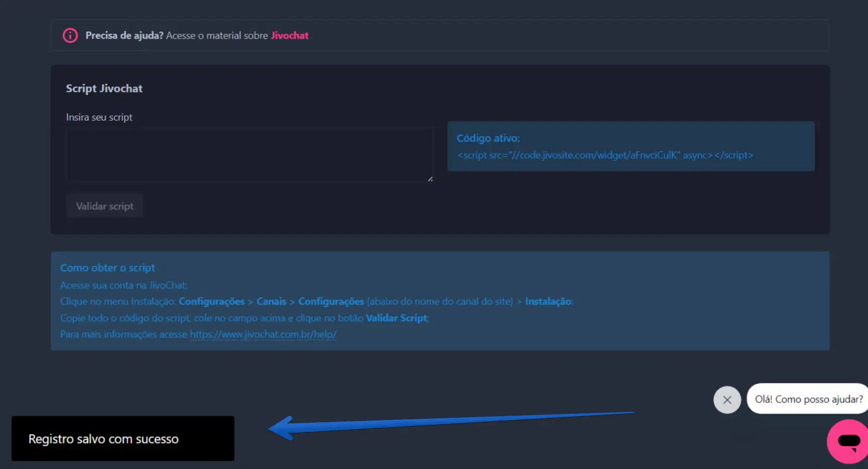Viewport: 868px width, 469px height.
Task: Click the bold Instalação text in instructions
Action: coord(548,302)
